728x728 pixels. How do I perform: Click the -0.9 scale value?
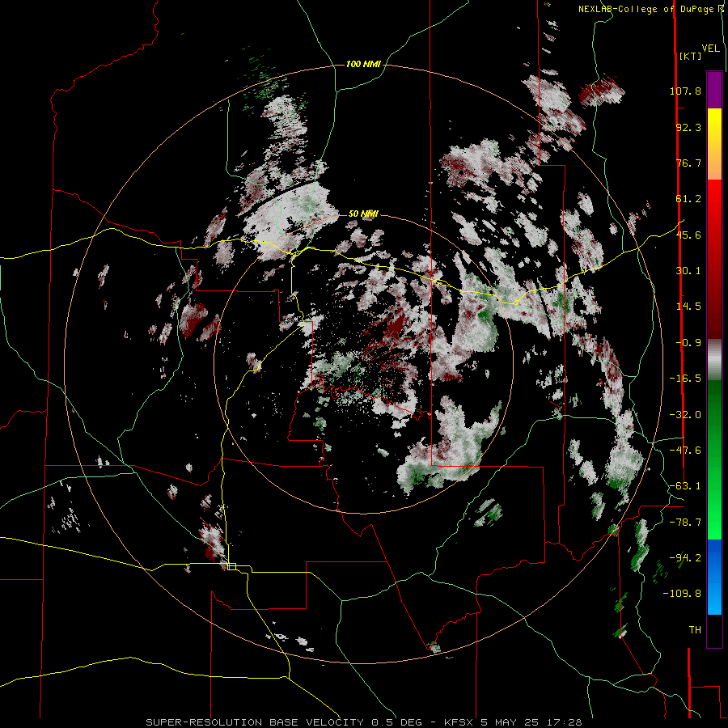click(688, 343)
